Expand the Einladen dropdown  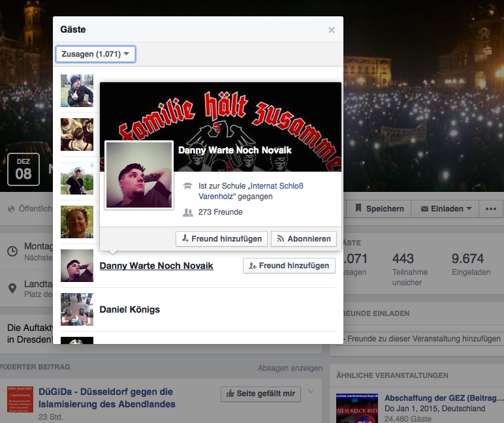tap(446, 209)
